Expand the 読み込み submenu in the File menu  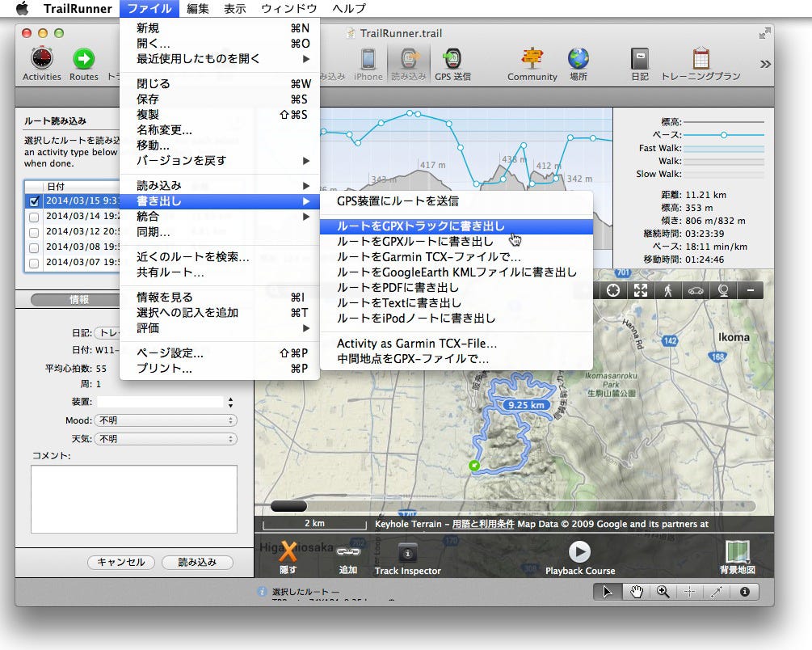[220, 186]
